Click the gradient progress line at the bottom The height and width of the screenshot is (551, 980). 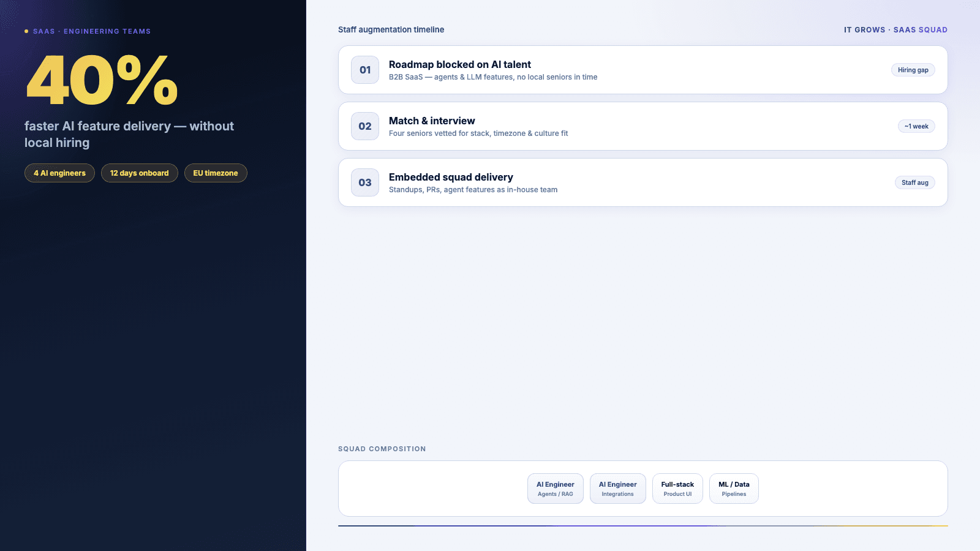pos(643,526)
